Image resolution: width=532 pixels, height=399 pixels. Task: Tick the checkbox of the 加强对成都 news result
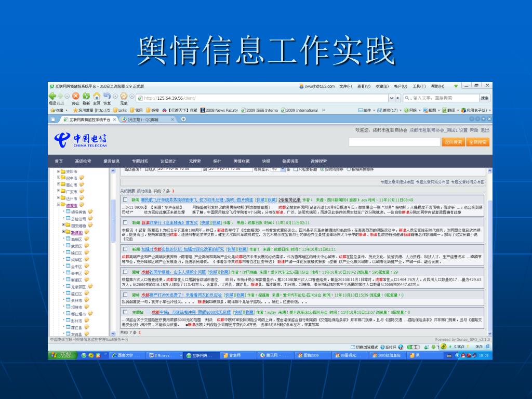tap(125, 249)
